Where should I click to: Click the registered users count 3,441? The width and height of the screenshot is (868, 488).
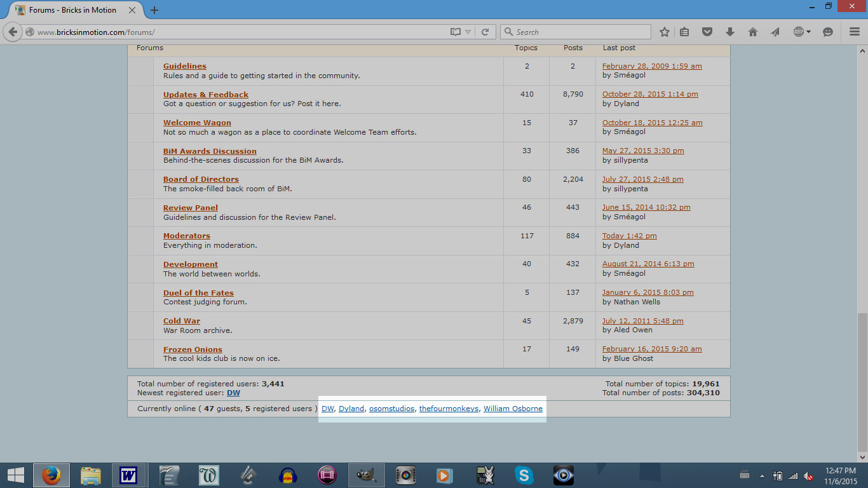pos(273,384)
